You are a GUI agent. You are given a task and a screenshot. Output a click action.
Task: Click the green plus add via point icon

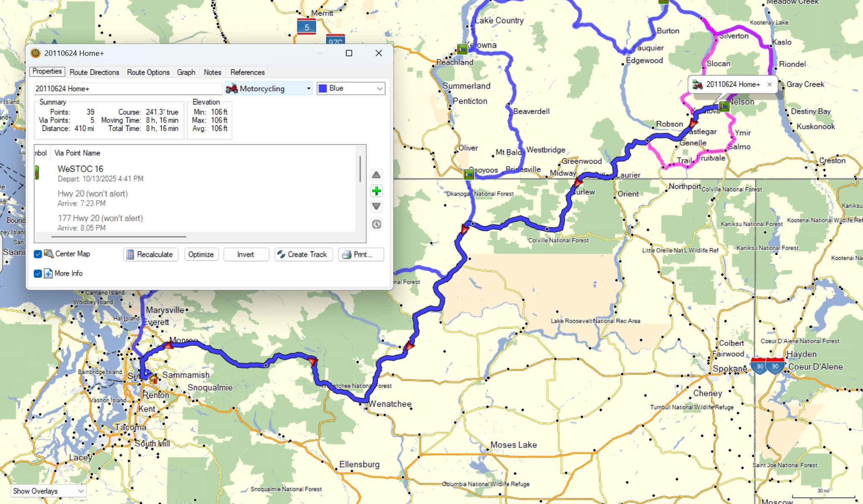point(377,191)
